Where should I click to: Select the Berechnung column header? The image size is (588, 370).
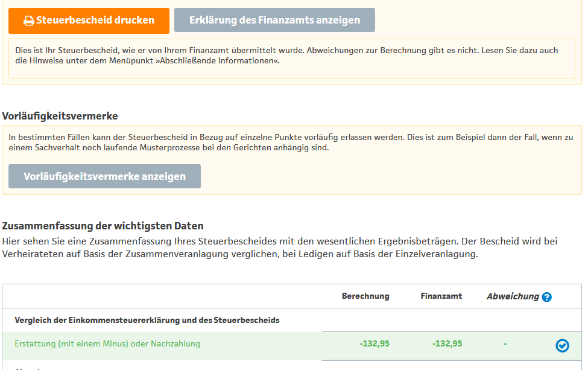point(365,296)
